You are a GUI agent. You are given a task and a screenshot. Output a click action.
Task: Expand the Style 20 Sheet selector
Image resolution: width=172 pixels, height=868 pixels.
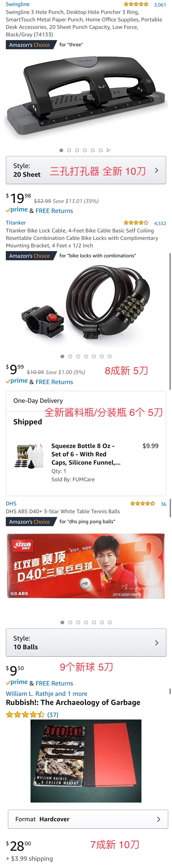tap(86, 170)
